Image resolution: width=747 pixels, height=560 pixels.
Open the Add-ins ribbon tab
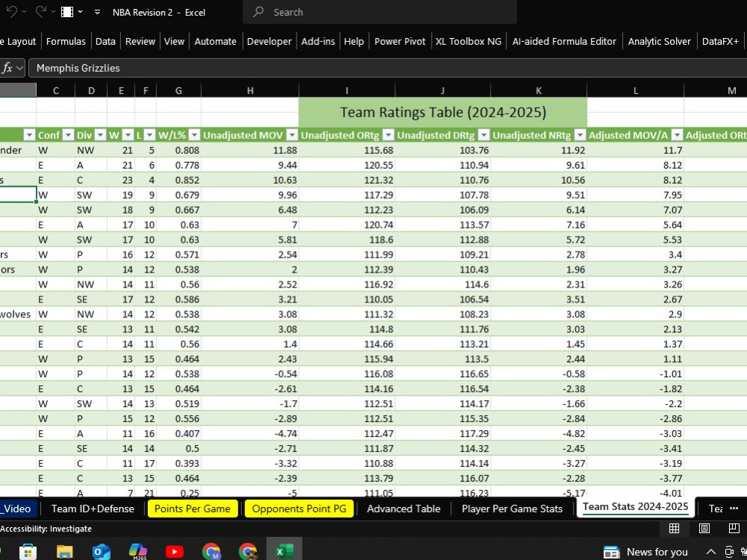(x=317, y=41)
